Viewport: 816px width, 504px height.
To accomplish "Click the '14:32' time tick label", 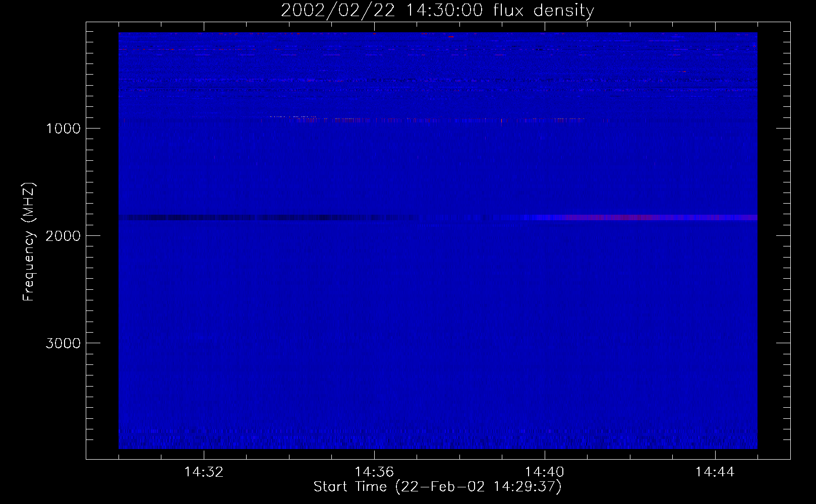I will (x=204, y=472).
